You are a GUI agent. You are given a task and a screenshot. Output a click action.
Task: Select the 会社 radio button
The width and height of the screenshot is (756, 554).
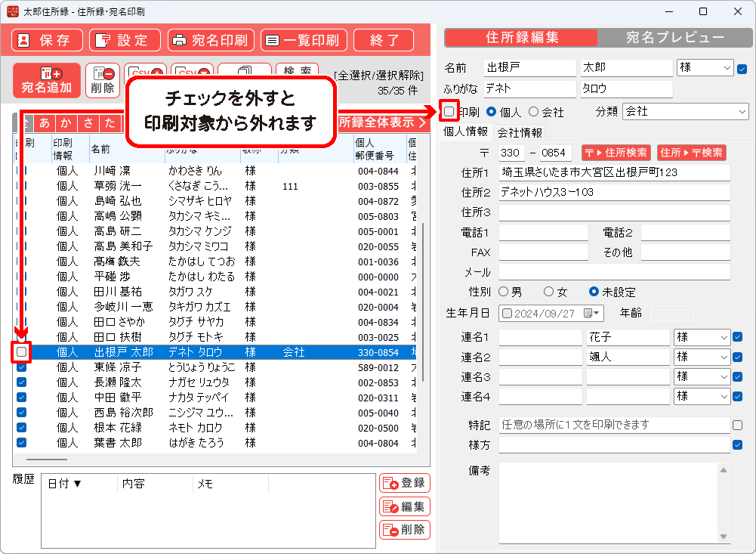[x=534, y=112]
